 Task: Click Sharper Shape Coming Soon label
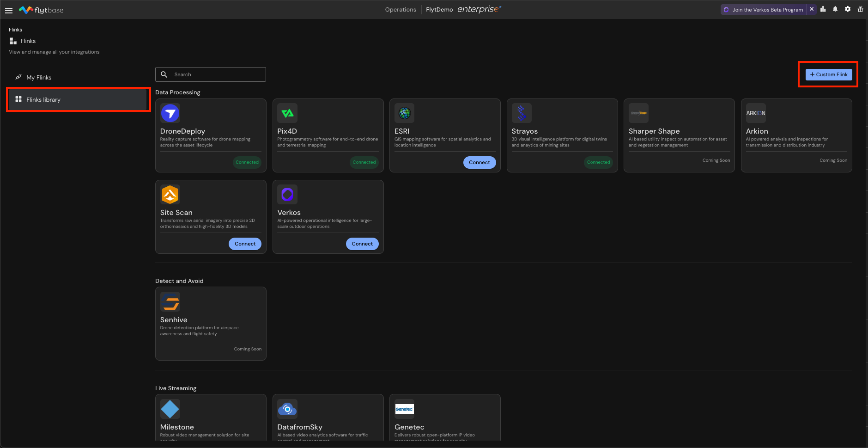716,160
